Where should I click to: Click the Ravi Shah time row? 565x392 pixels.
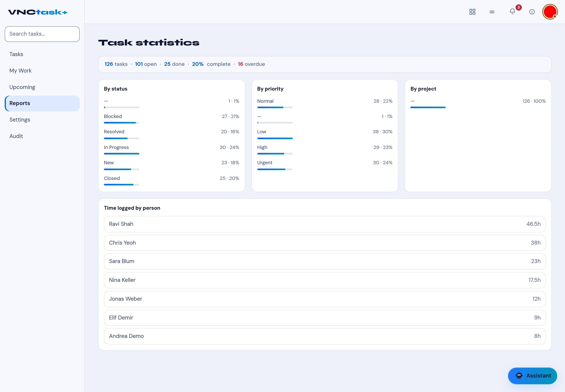(x=324, y=224)
